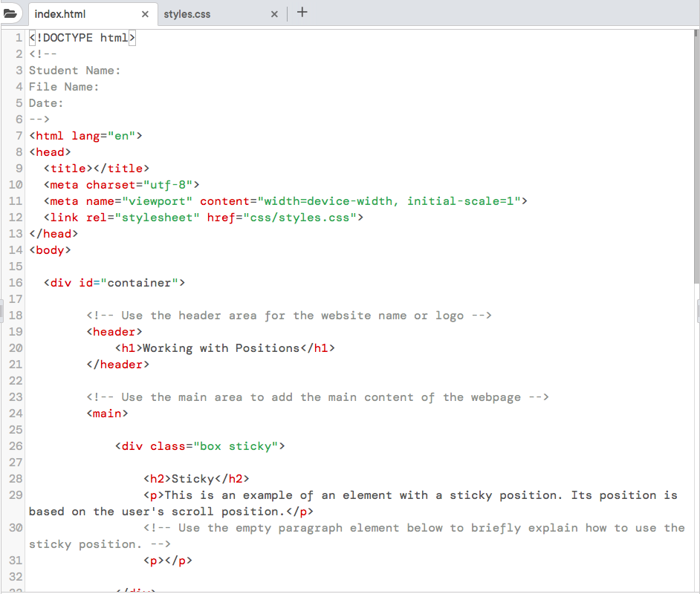Click the 'Date:' comment line

[46, 103]
